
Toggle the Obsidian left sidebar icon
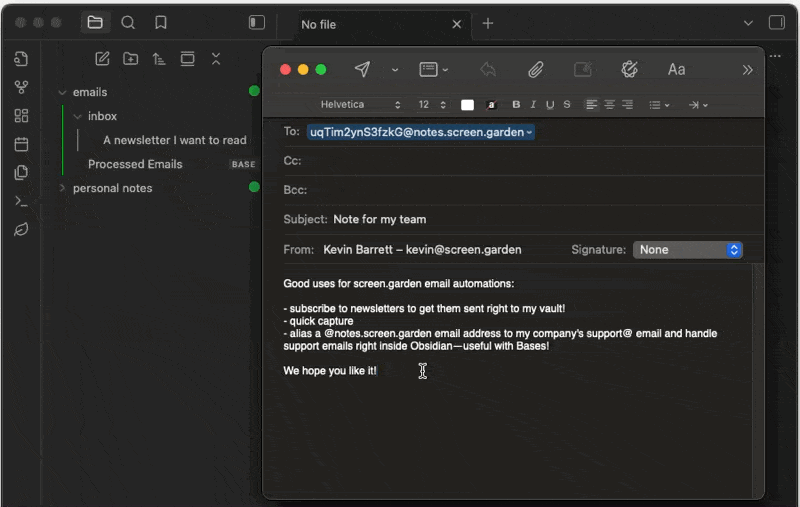[x=257, y=22]
